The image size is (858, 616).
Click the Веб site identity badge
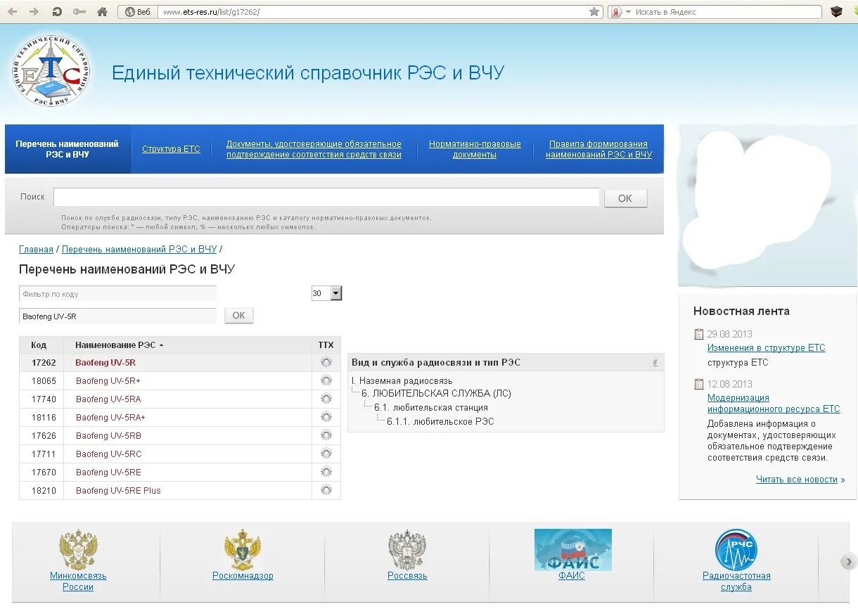point(136,12)
